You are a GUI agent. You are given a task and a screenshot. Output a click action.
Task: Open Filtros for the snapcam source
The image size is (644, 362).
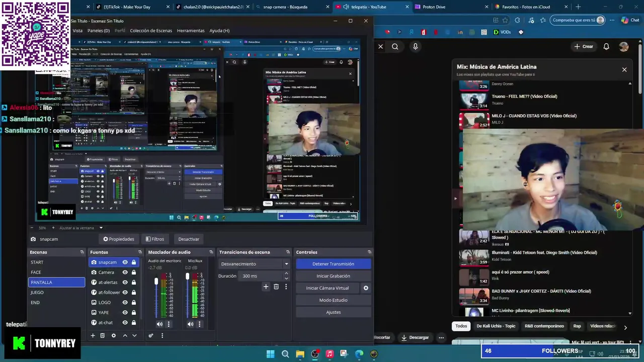point(154,239)
